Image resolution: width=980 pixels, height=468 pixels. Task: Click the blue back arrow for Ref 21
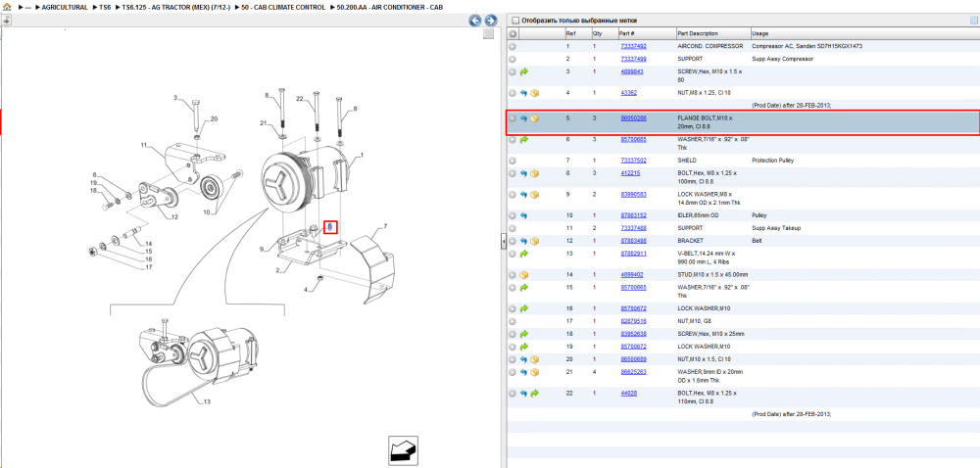coord(524,372)
